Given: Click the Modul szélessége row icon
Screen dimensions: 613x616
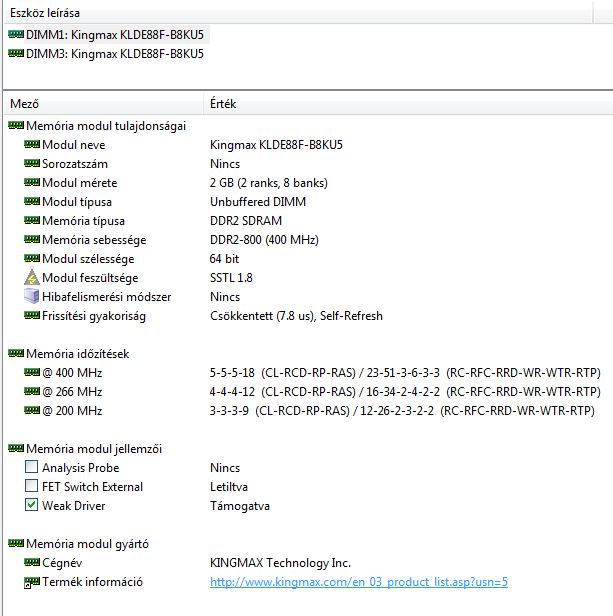Looking at the screenshot, I should (32, 258).
